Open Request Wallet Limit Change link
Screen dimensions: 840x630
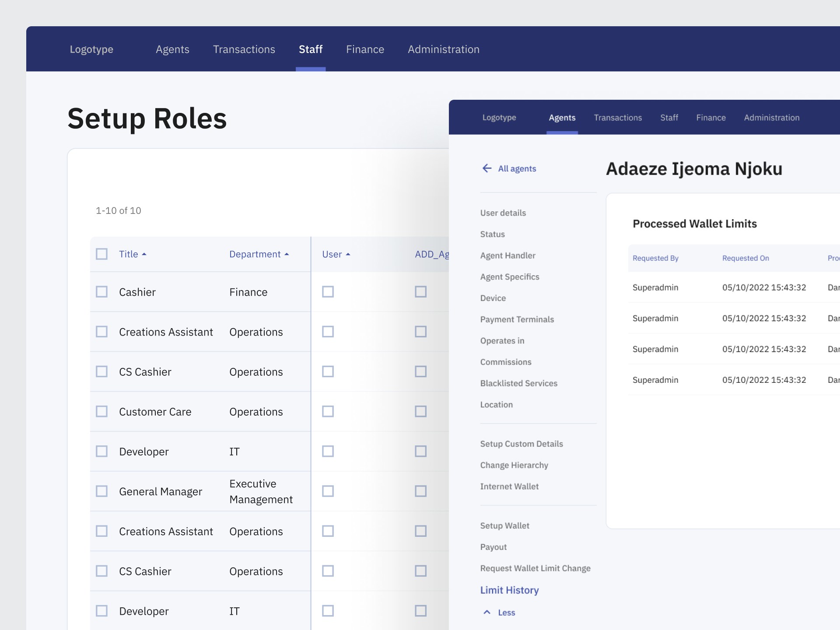point(535,568)
